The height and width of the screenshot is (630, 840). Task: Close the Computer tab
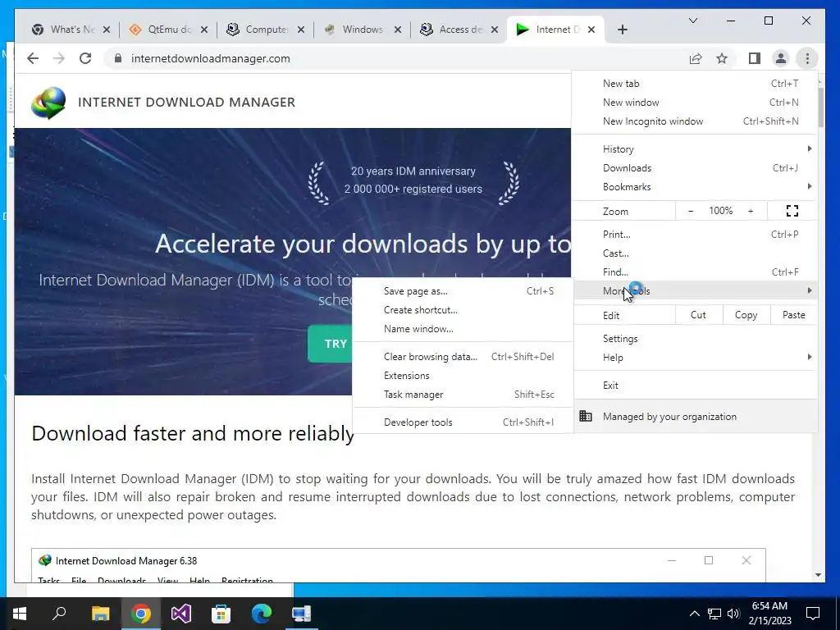[x=301, y=30]
